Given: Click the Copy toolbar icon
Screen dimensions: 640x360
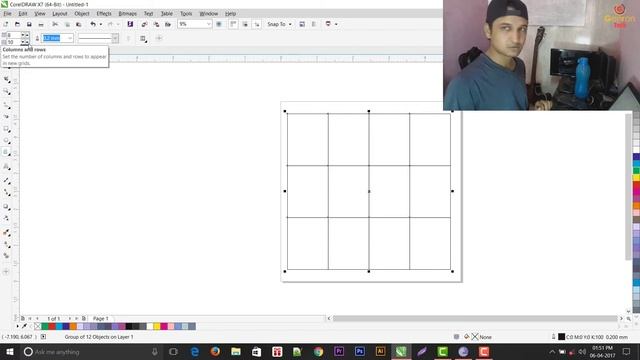Looking at the screenshot, I should (x=67, y=24).
